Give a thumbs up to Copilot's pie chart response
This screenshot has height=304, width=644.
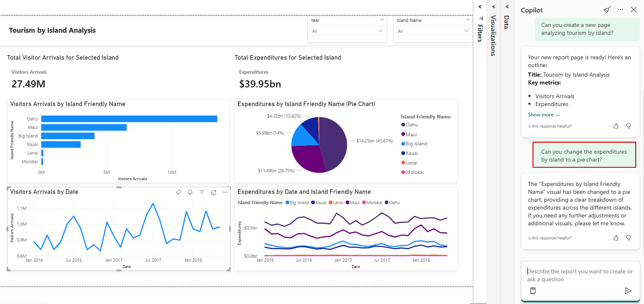615,238
